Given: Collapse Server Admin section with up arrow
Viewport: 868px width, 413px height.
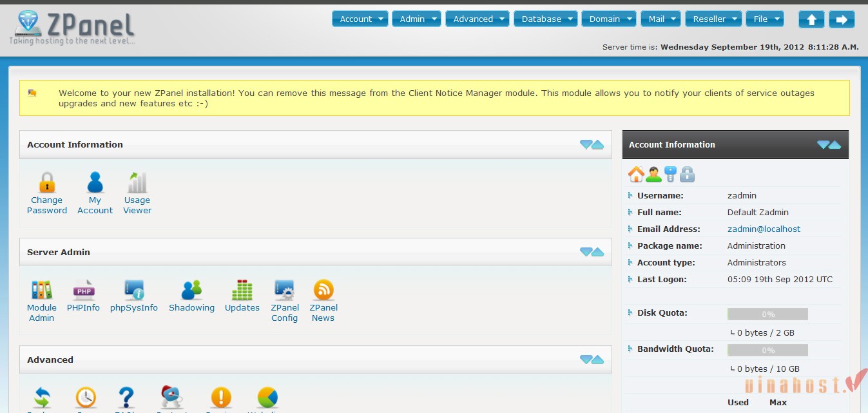Looking at the screenshot, I should point(598,252).
